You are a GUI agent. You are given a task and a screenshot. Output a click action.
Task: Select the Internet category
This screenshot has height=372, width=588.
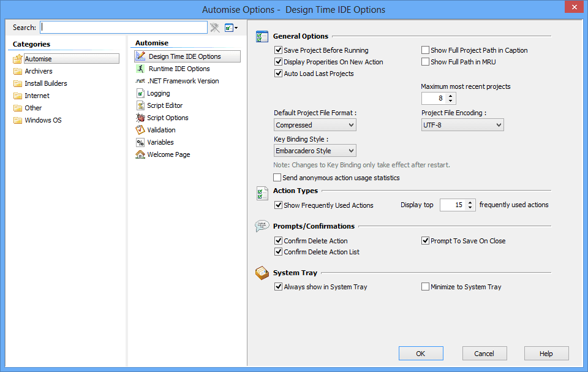[37, 96]
